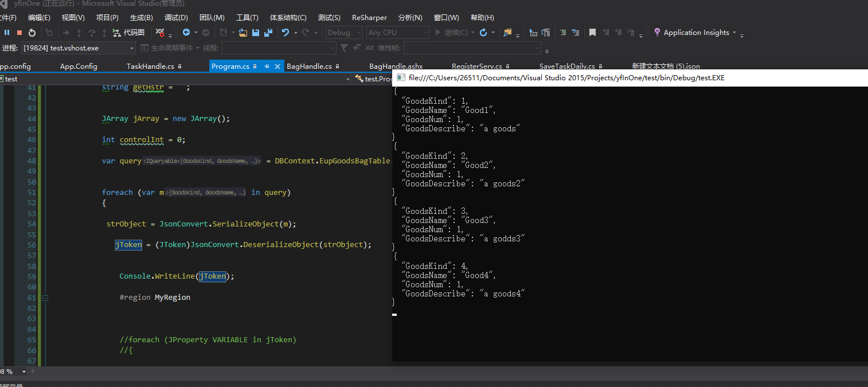Click the console window title path text
This screenshot has width=868, height=387.
[566, 77]
